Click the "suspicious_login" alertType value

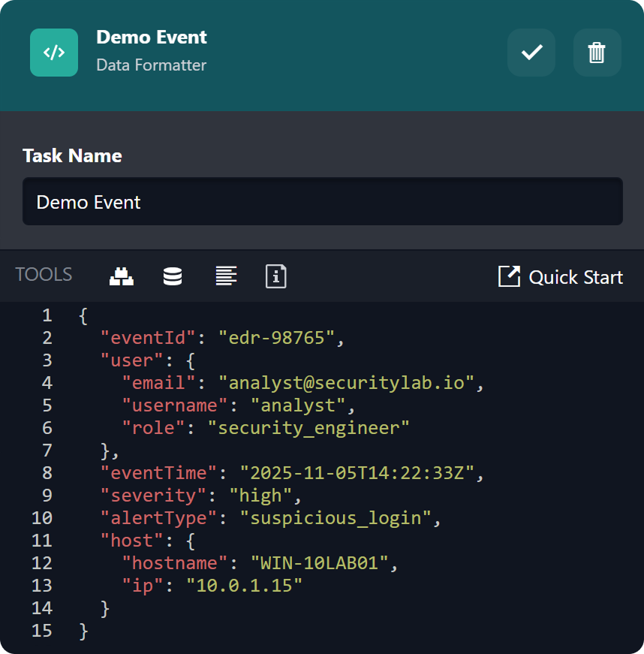coord(336,518)
